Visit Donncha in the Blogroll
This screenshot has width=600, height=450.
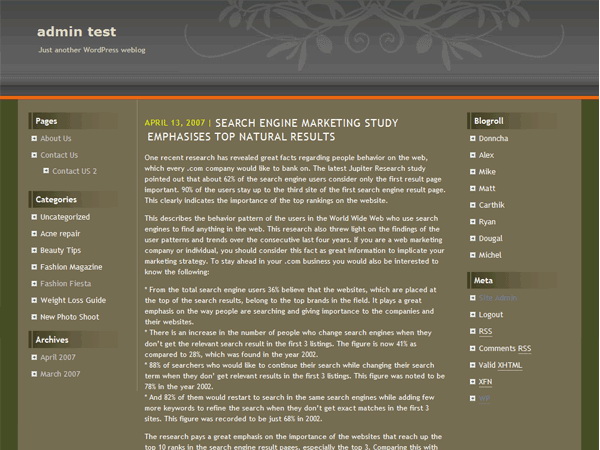point(493,139)
